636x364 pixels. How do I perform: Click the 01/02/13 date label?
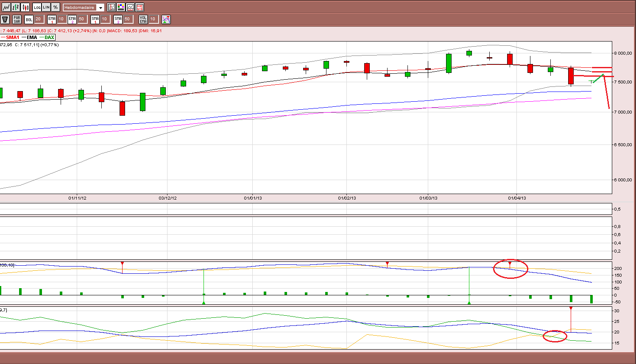tap(347, 198)
